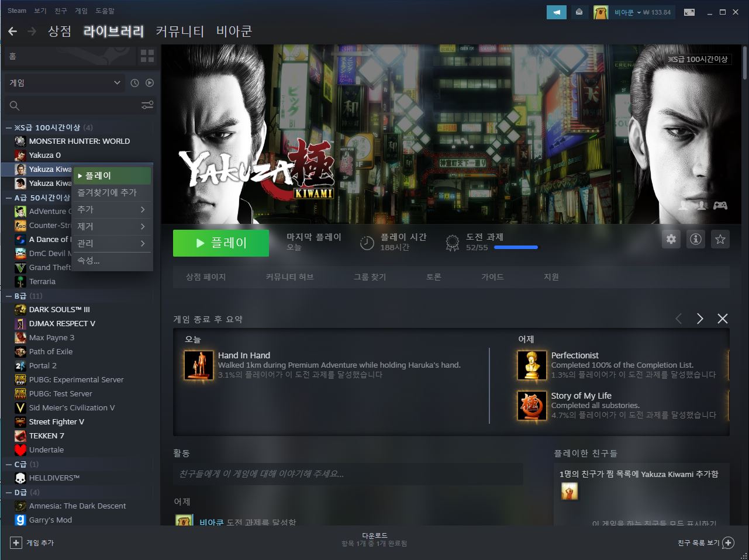The image size is (749, 560).
Task: Open the 게임 menu in menu bar
Action: (81, 11)
